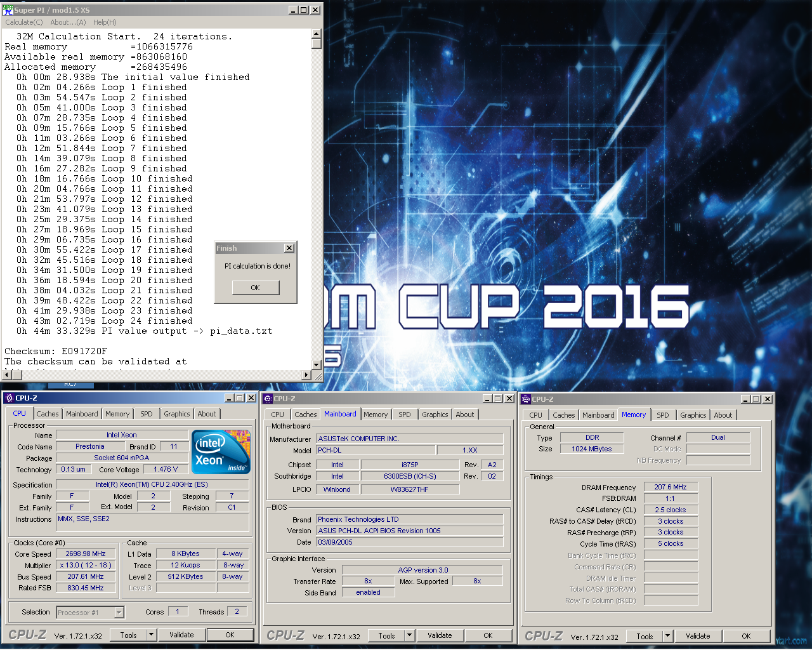Screen dimensions: 812x650
Task: Click the Intel Xeon inside logo
Action: (221, 452)
